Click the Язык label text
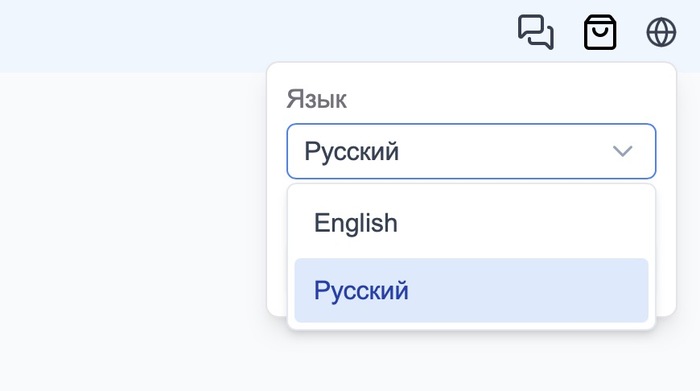 point(316,99)
